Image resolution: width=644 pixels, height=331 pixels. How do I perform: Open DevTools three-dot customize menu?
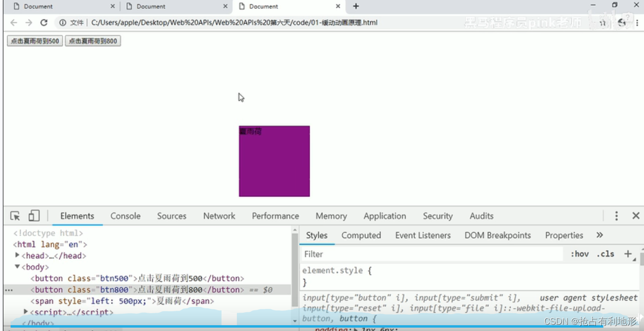616,216
